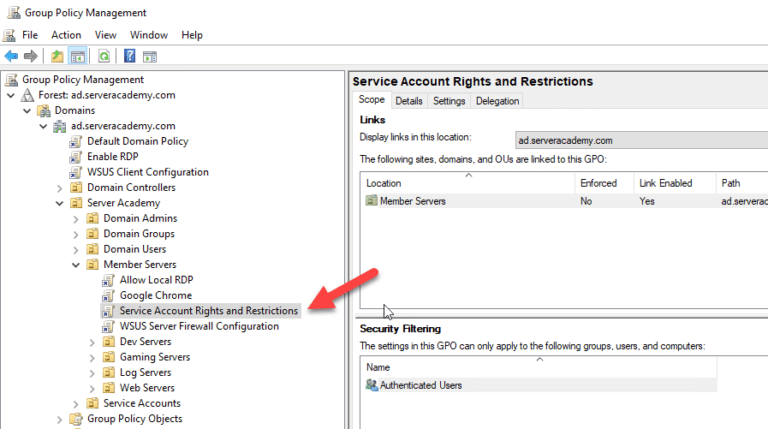Click the Refresh toolbar icon
Viewport: 768px width, 429px height.
coord(103,56)
